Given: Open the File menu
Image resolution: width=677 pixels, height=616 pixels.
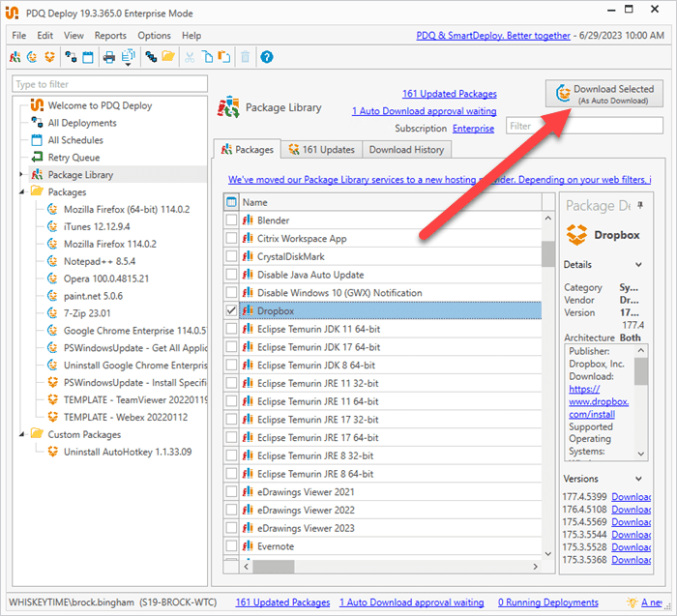Looking at the screenshot, I should pyautogui.click(x=19, y=36).
